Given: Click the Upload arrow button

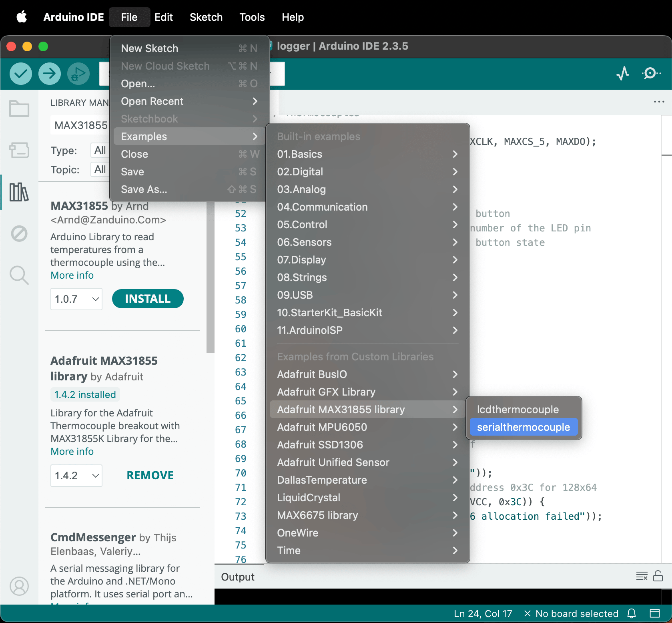Looking at the screenshot, I should click(50, 74).
